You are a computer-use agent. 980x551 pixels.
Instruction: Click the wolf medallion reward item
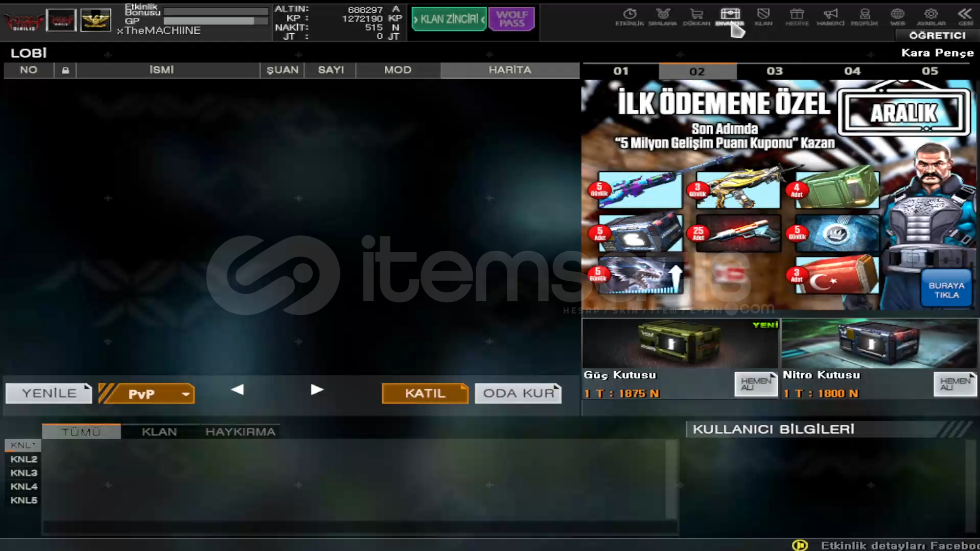pyautogui.click(x=837, y=233)
